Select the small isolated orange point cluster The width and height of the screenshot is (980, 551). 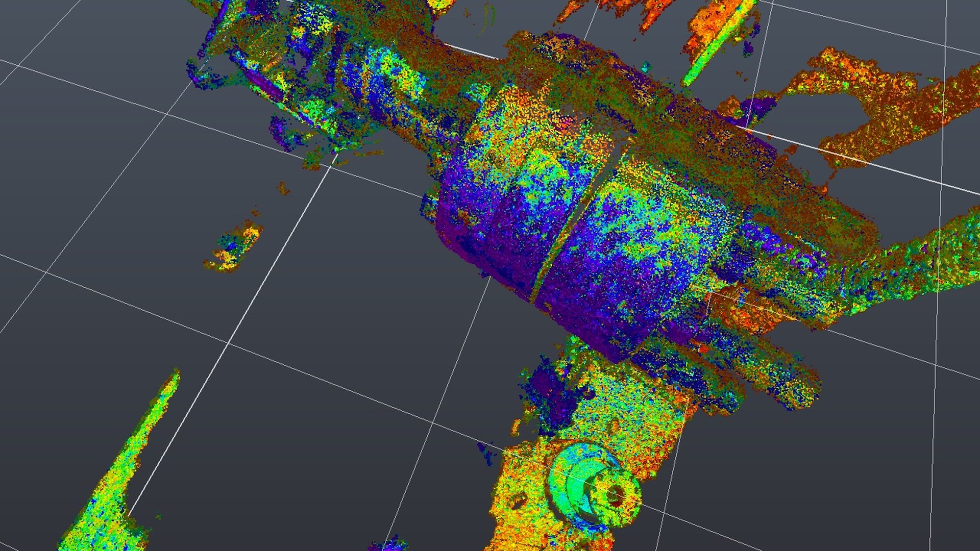233,246
